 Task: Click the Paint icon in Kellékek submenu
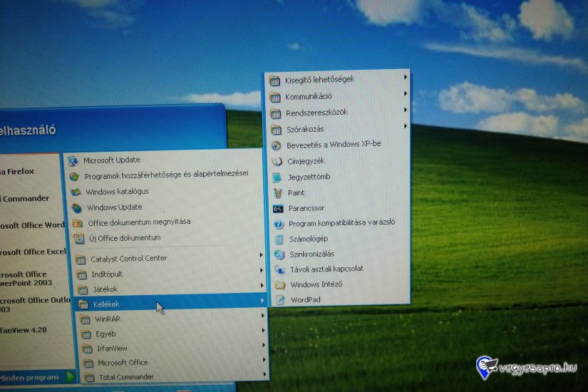277,192
